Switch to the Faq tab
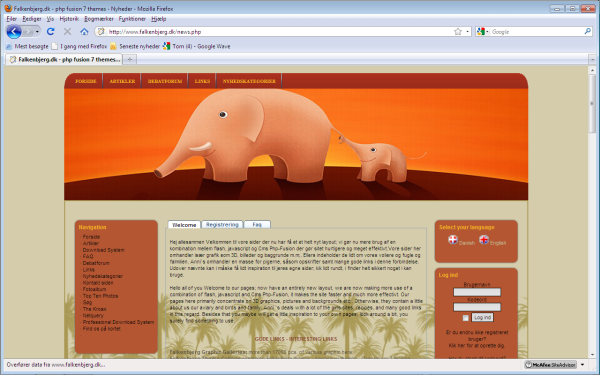This screenshot has width=600, height=375. tap(257, 224)
